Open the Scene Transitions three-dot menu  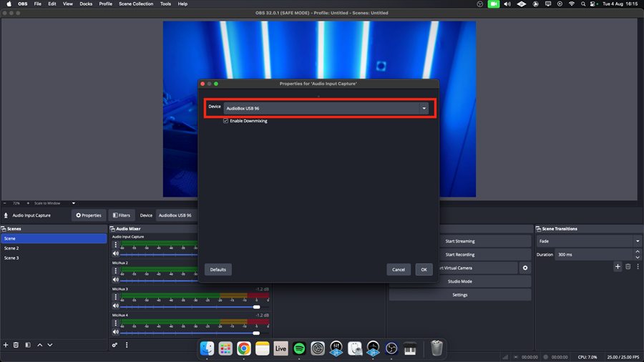tap(638, 266)
